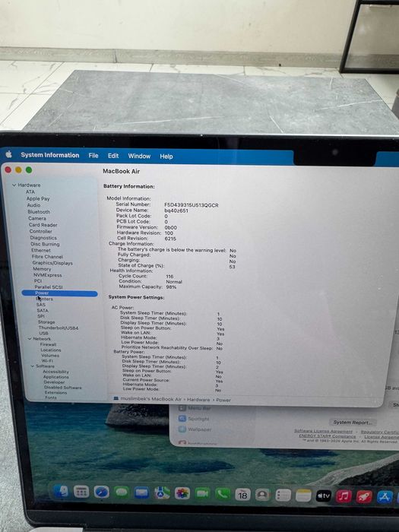Select Applications under Software
Viewport: 399px width, 532px height.
click(56, 377)
